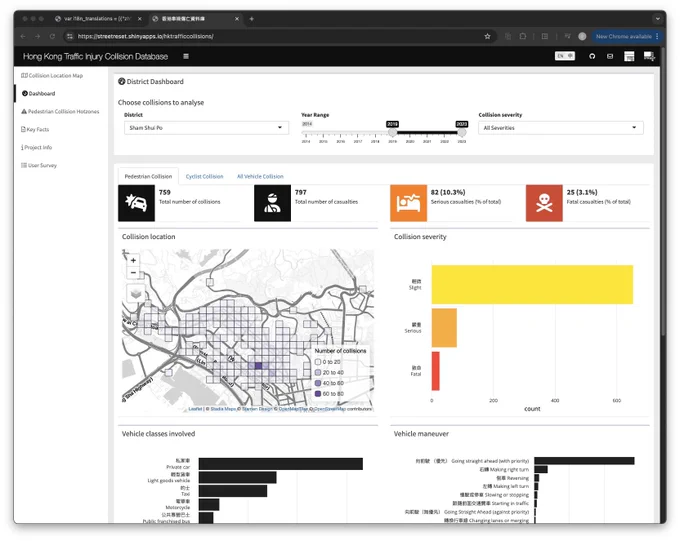This screenshot has width=680, height=541.
Task: Click the email envelope icon in header
Action: click(610, 56)
